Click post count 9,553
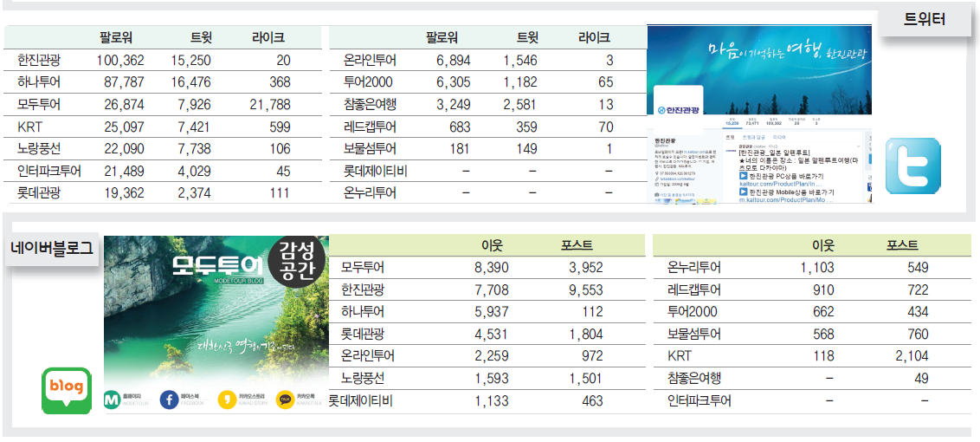Image resolution: width=980 pixels, height=442 pixels. coord(585,289)
